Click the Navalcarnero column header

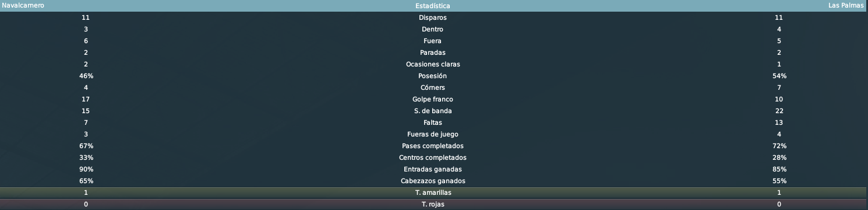click(23, 5)
